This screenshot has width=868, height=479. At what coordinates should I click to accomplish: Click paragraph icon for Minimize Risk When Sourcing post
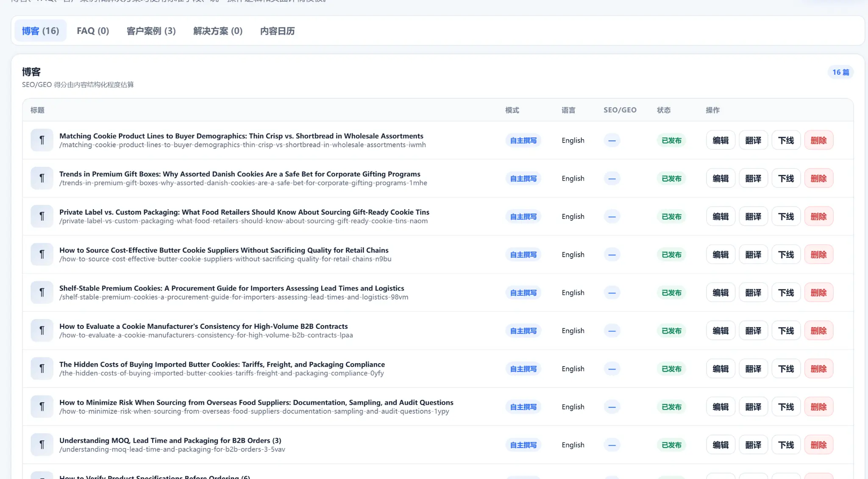tap(42, 406)
